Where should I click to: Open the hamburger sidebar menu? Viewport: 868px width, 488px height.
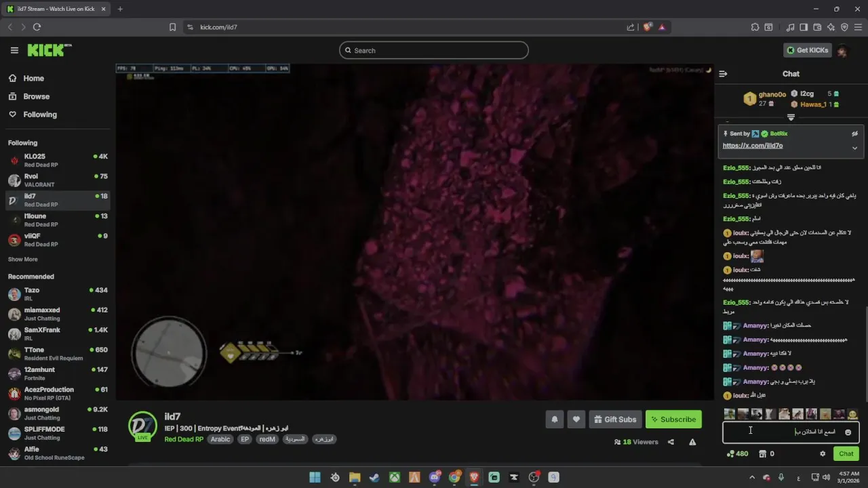(14, 50)
